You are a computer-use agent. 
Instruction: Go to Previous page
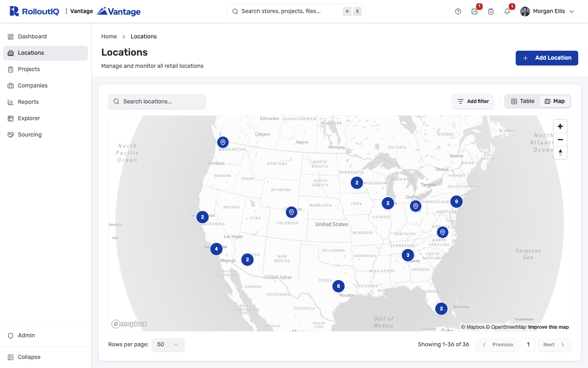click(x=497, y=345)
